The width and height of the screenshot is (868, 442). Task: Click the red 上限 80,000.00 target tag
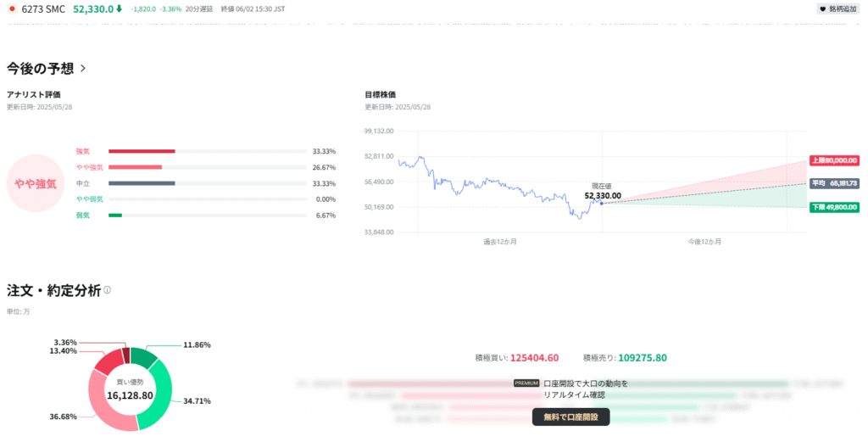point(835,159)
